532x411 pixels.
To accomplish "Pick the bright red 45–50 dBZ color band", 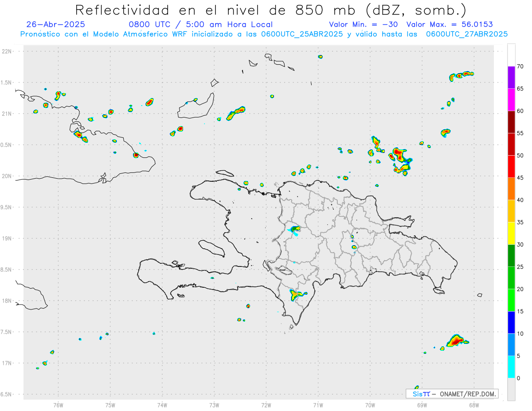I will tap(511, 166).
